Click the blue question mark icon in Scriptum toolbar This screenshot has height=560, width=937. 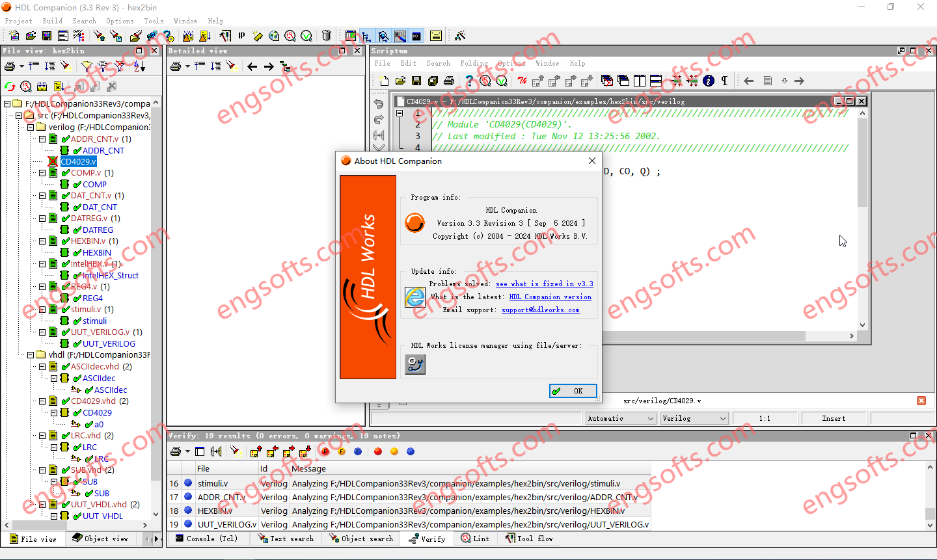tap(469, 81)
